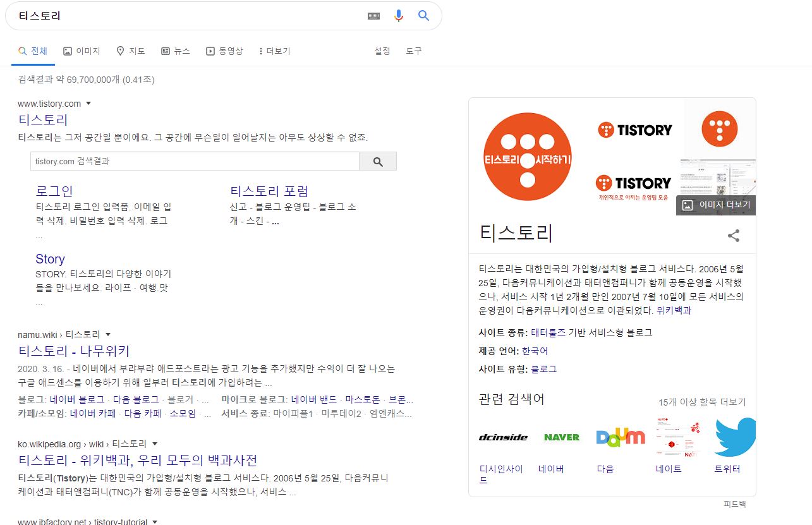The image size is (812, 525).
Task: Click 디시인사이드 label link
Action: pyautogui.click(x=501, y=474)
